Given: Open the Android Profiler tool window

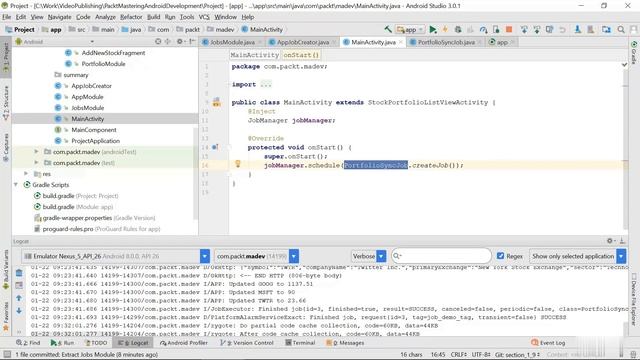Looking at the screenshot, I should pos(184,343).
